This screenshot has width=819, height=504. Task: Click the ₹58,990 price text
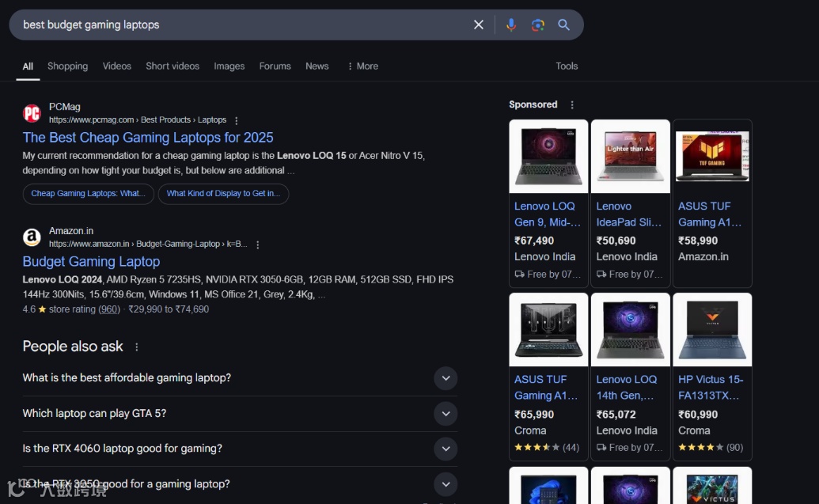[698, 241]
